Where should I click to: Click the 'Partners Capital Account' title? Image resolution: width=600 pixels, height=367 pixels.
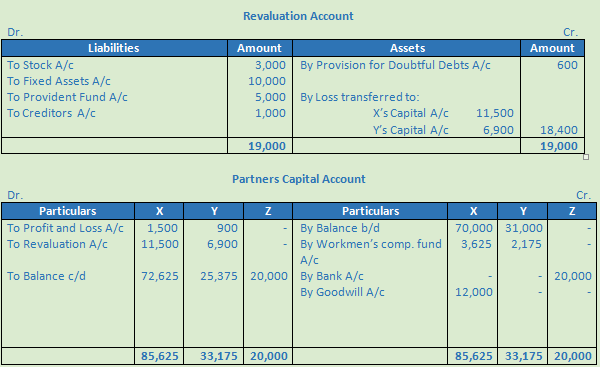point(298,179)
